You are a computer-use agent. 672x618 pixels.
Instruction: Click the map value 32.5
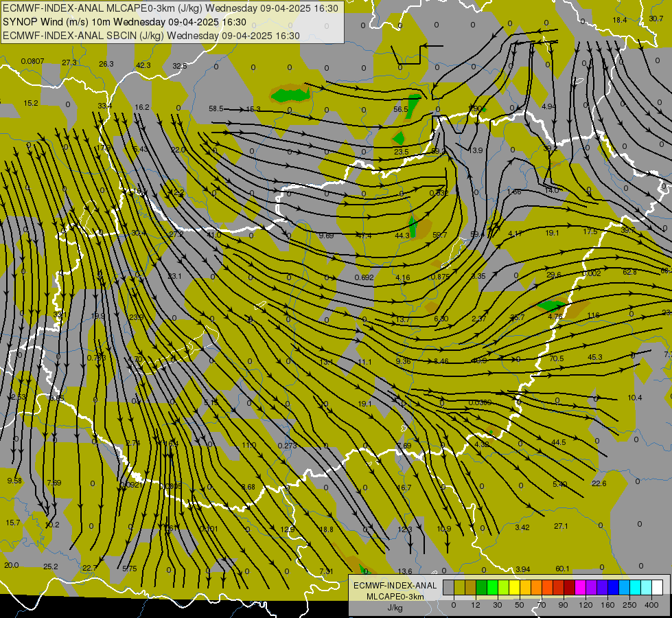(180, 66)
